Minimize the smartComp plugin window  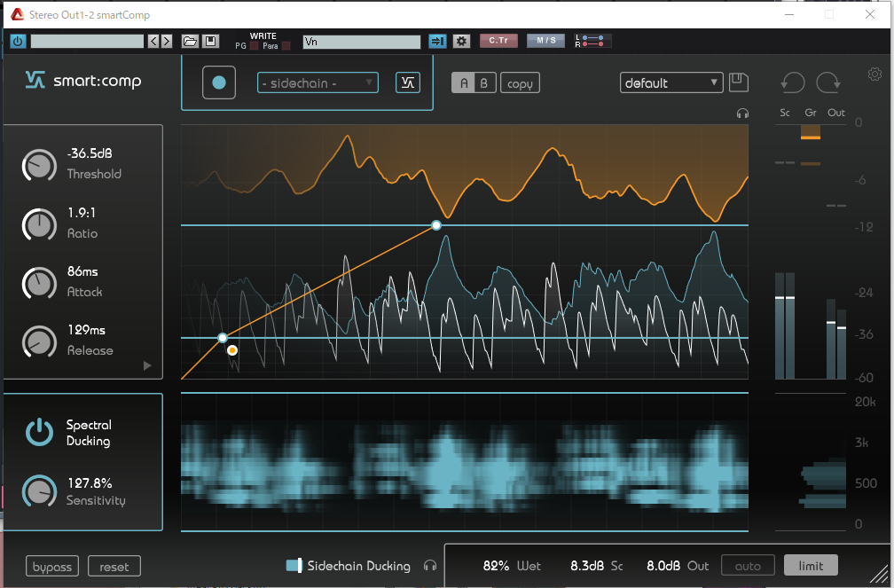pyautogui.click(x=789, y=14)
